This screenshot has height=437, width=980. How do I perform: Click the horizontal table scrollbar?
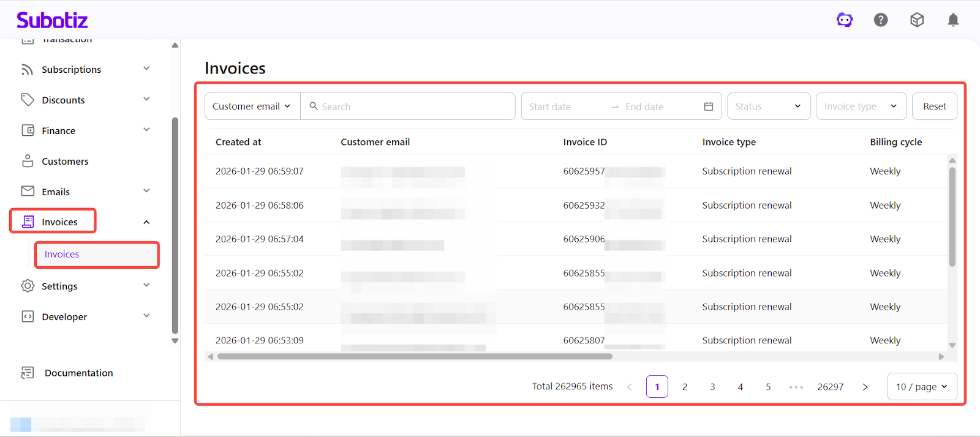point(415,356)
